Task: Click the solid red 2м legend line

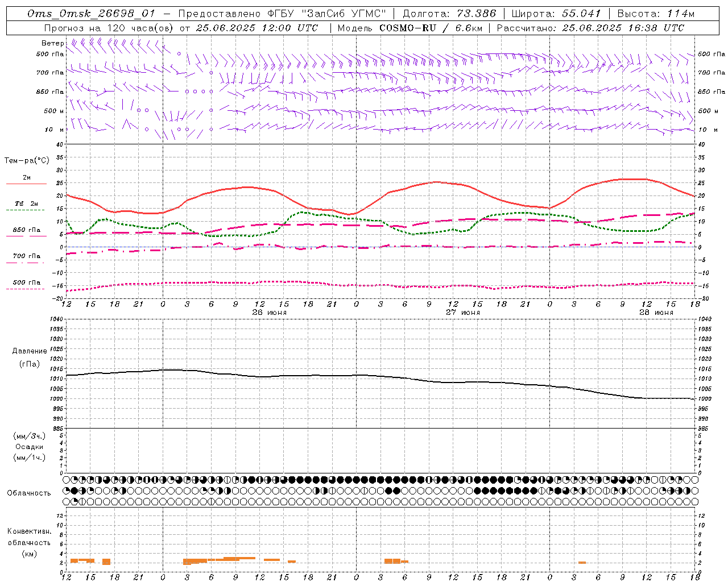Action: coord(26,184)
